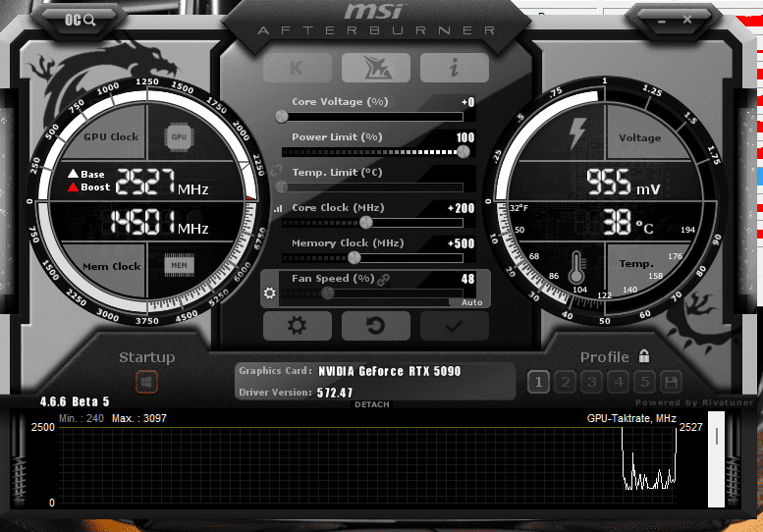The width and height of the screenshot is (763, 532).
Task: Click the GPU chip icon
Action: point(179,137)
